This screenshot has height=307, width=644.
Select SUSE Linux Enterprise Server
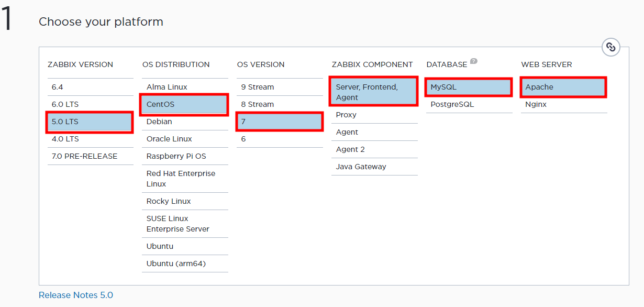pyautogui.click(x=185, y=224)
